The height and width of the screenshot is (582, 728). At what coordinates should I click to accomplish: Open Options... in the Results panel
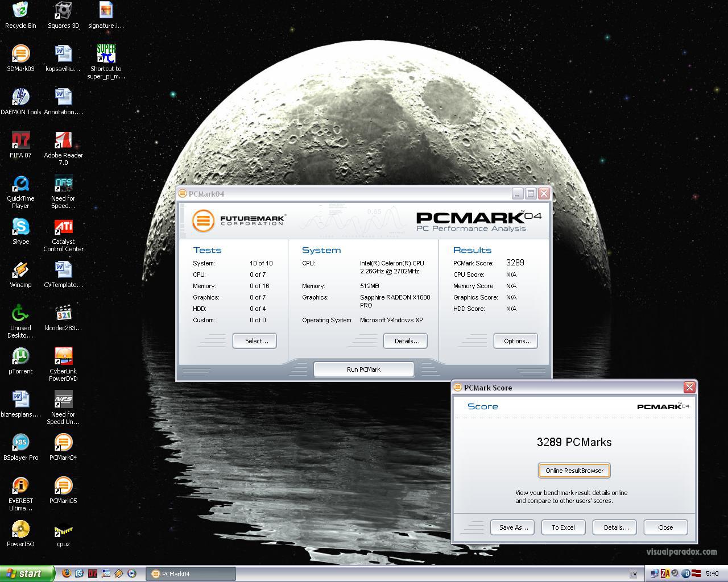(516, 341)
